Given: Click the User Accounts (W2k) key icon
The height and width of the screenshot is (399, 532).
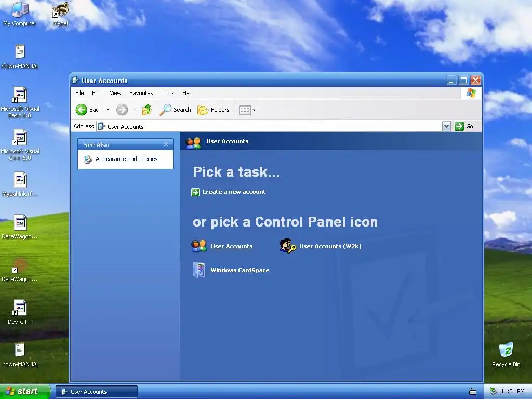Looking at the screenshot, I should click(x=288, y=246).
